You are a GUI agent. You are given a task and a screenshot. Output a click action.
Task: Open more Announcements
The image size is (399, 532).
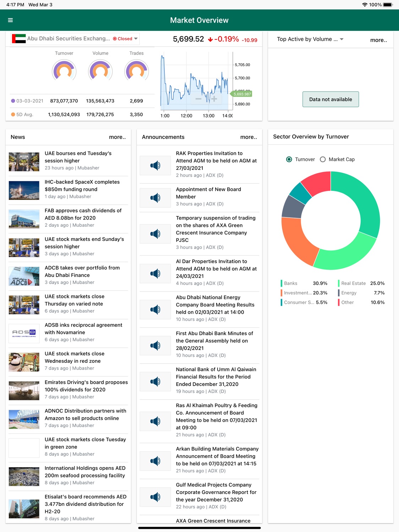click(x=248, y=137)
